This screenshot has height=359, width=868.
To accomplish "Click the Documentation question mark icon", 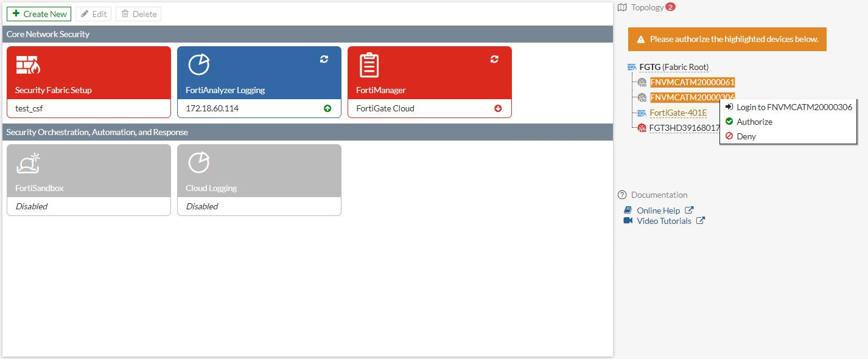I will [x=622, y=195].
